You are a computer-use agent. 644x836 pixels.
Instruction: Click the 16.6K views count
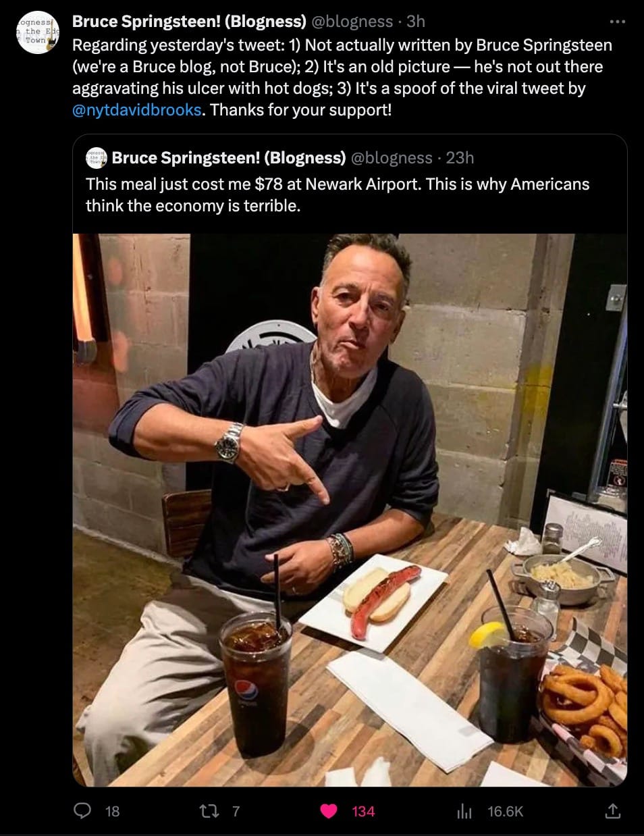tap(505, 811)
